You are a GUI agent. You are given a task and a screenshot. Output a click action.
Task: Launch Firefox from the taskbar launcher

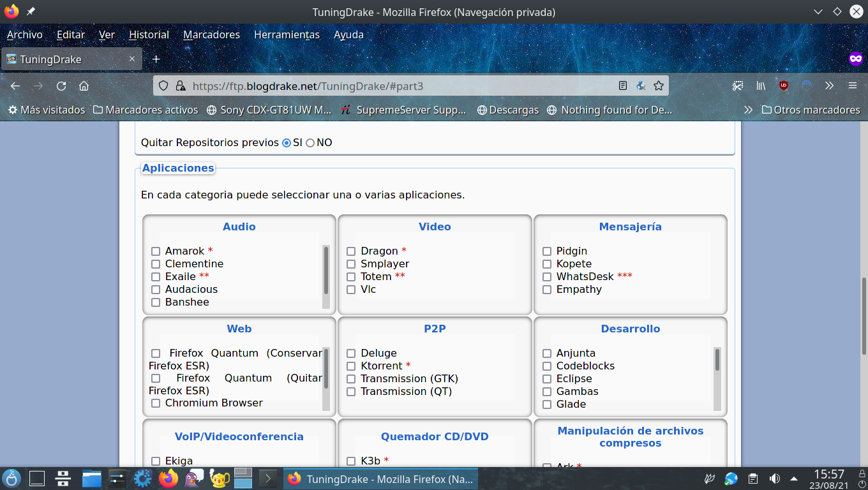[x=168, y=479]
